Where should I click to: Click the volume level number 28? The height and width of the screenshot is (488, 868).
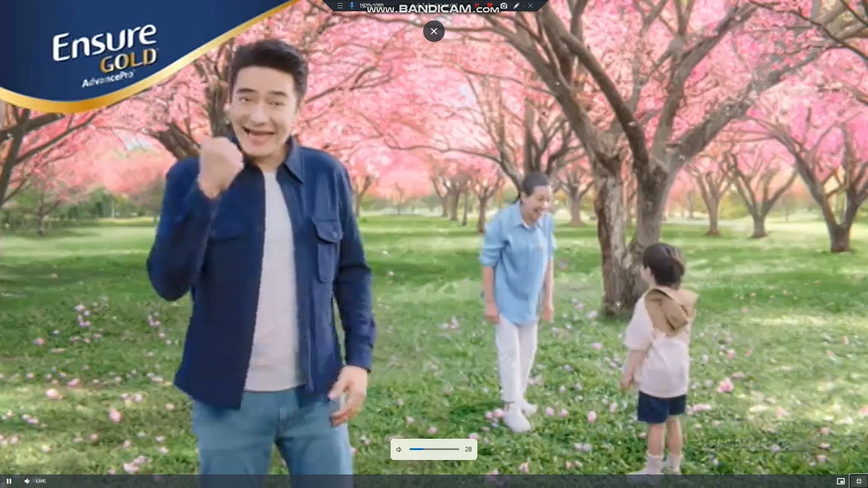(468, 449)
